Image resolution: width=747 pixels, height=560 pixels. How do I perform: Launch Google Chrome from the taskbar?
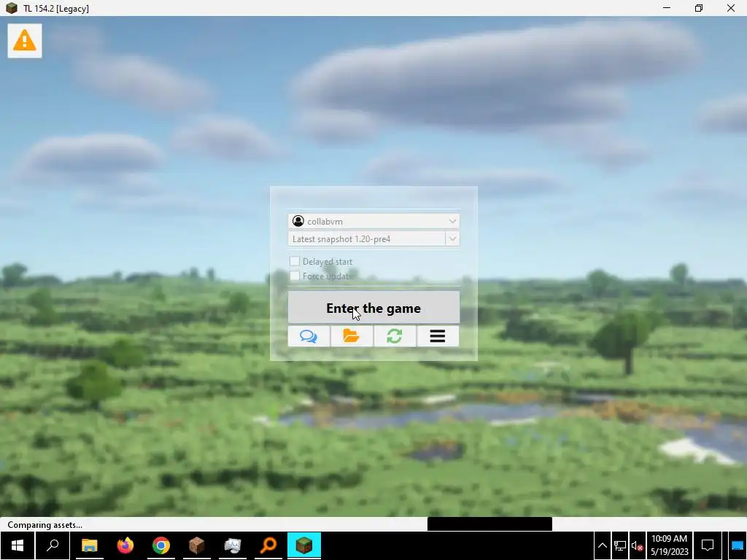click(161, 545)
